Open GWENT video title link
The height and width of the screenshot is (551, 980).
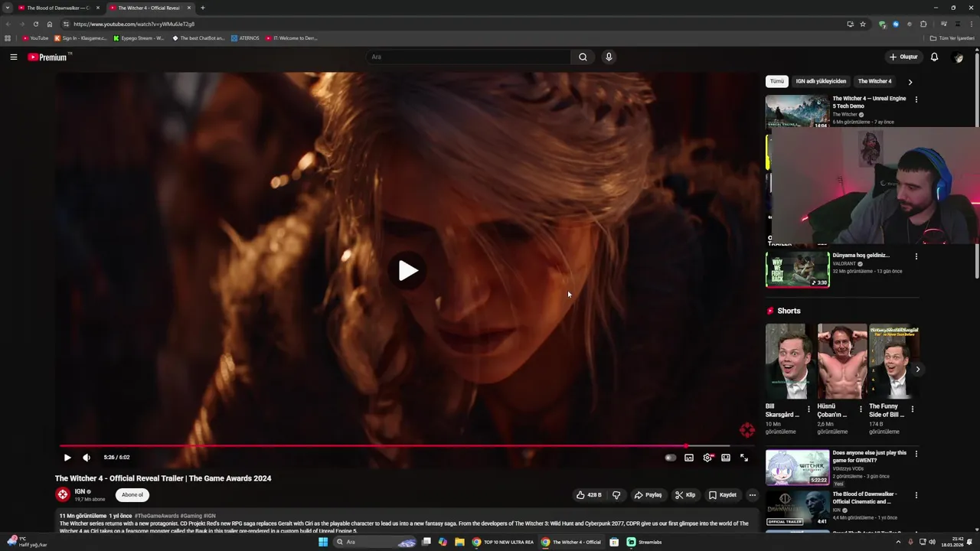click(x=869, y=457)
